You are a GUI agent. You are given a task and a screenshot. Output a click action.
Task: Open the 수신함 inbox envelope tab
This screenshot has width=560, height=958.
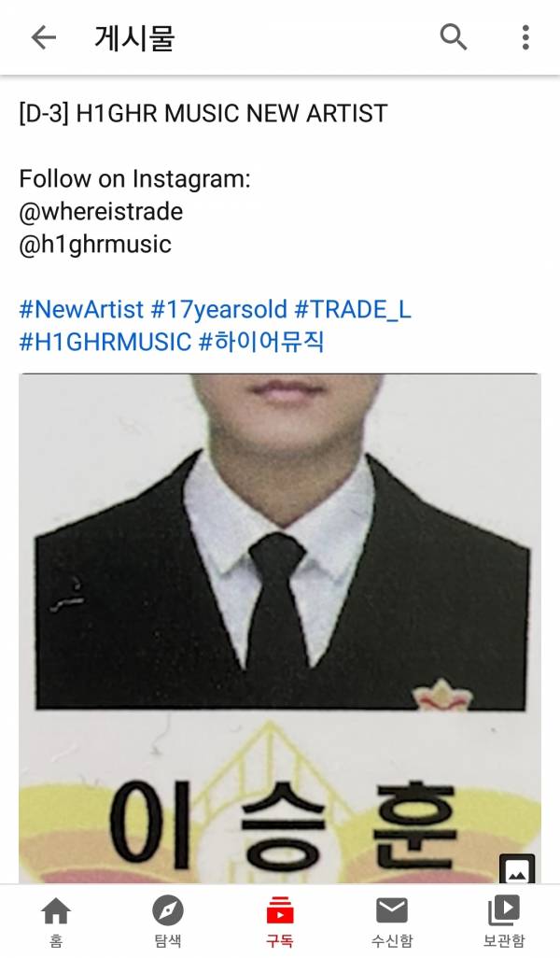(x=392, y=921)
